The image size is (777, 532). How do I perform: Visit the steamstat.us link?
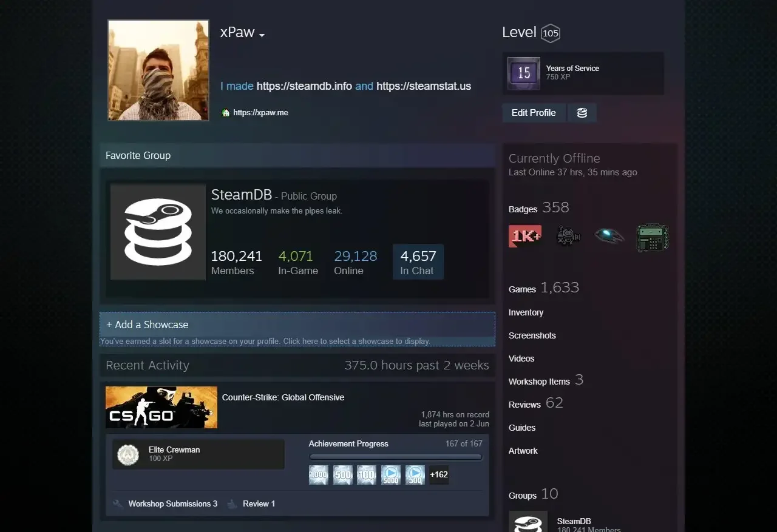424,86
